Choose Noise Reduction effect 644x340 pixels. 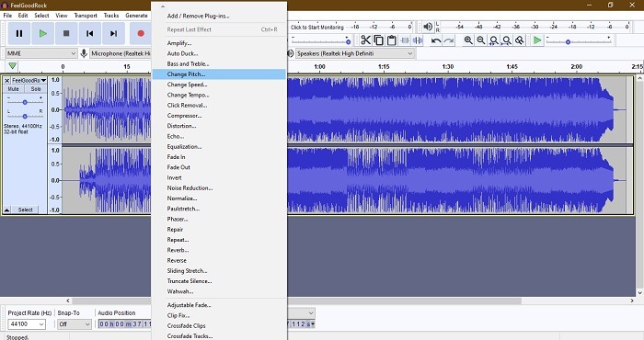(219, 187)
